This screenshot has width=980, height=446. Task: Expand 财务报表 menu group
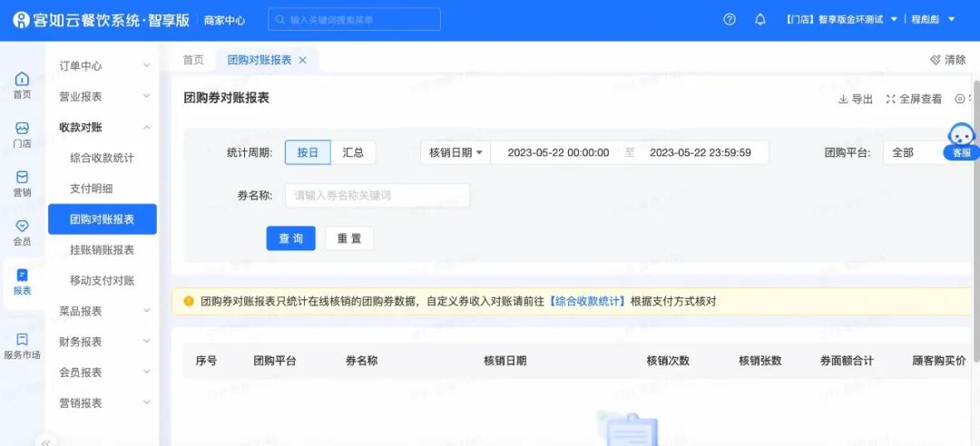click(x=104, y=342)
